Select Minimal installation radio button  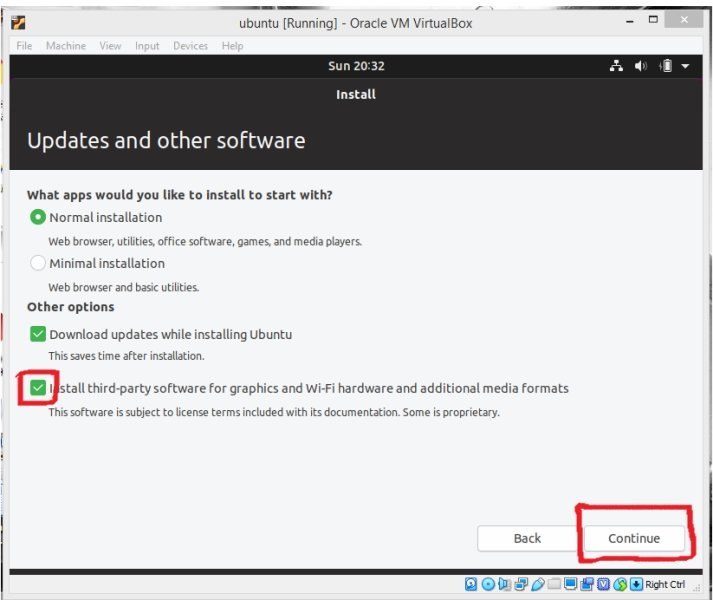coord(38,263)
